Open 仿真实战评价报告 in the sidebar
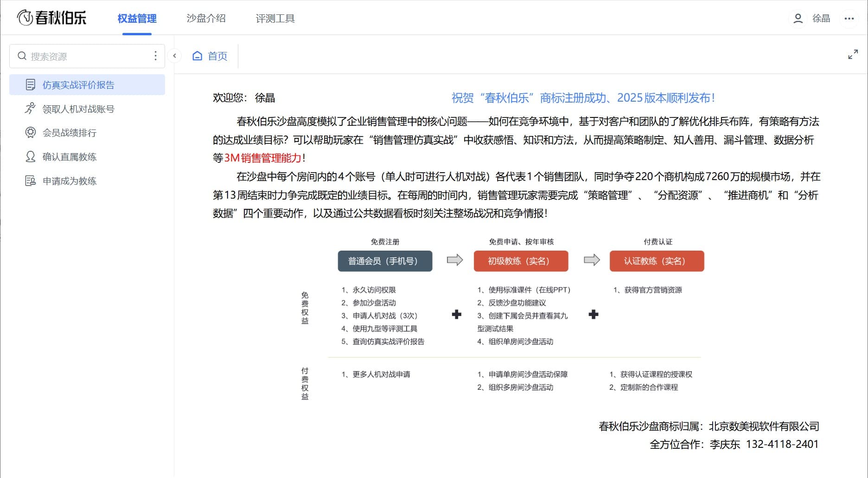 point(87,85)
